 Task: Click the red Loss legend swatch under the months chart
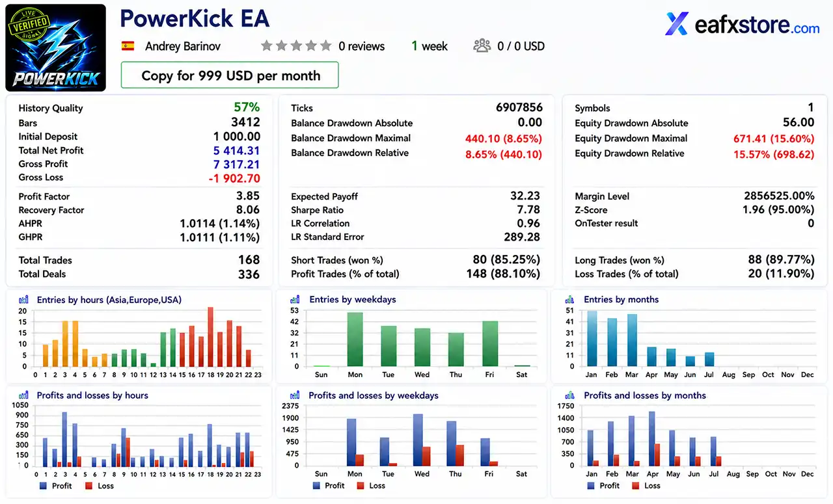[636, 486]
